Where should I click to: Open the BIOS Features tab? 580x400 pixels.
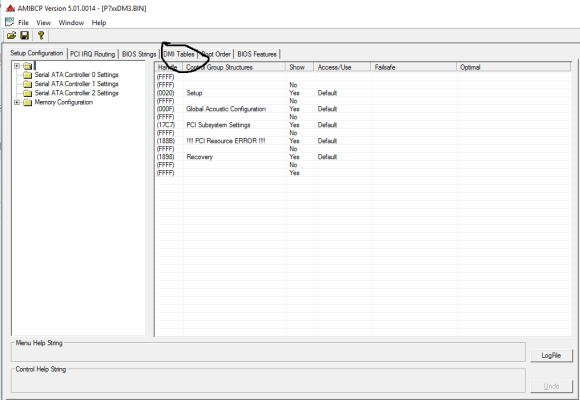pos(257,54)
